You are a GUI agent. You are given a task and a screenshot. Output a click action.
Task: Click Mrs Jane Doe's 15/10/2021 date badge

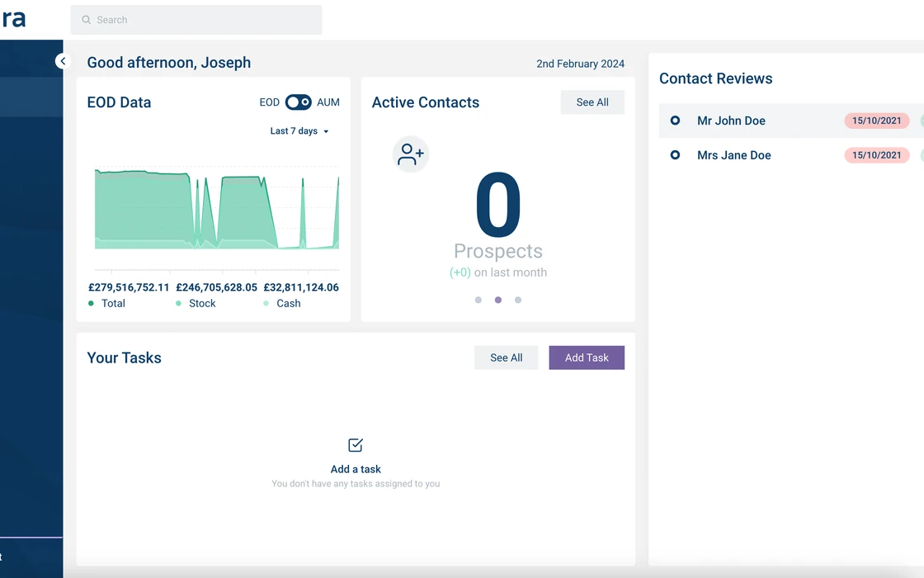[x=877, y=155]
